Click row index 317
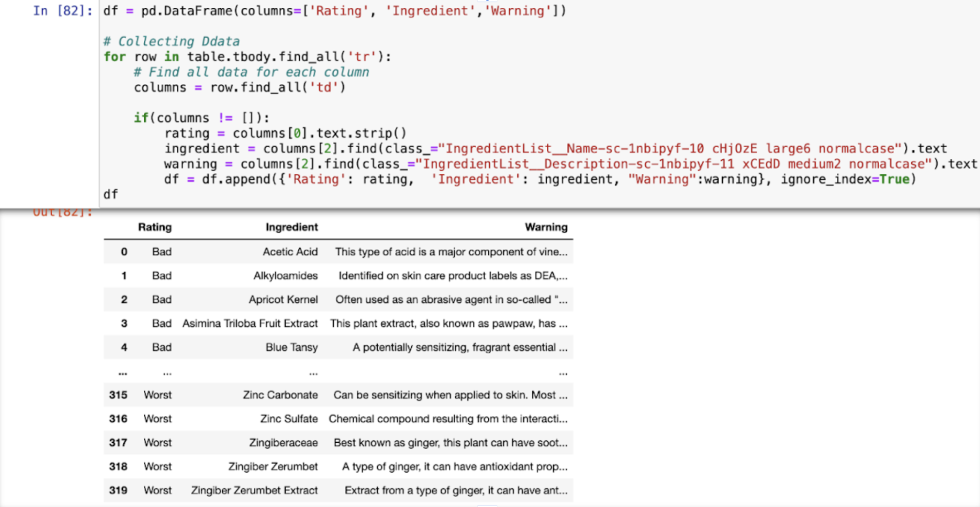This screenshot has width=980, height=507. point(118,443)
